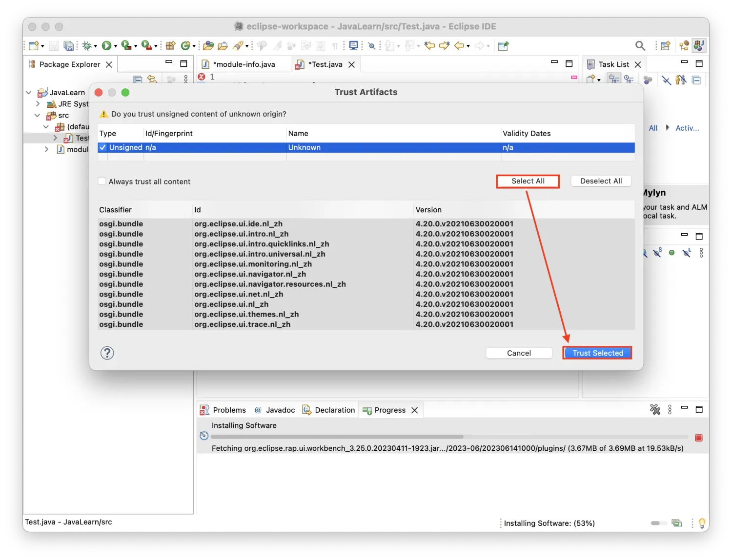The image size is (732, 560).
Task: Open the Open Perspective icon
Action: pyautogui.click(x=665, y=46)
